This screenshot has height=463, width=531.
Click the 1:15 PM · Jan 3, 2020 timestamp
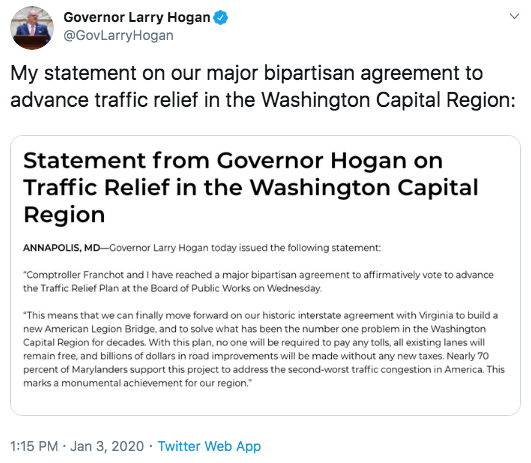tap(77, 446)
